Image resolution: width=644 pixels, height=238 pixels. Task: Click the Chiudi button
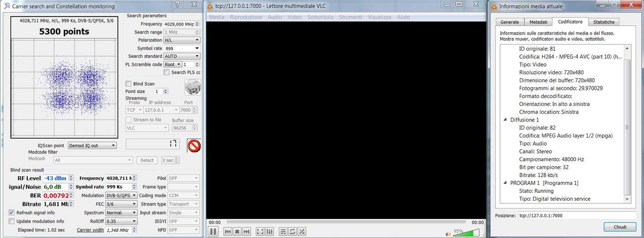click(620, 227)
